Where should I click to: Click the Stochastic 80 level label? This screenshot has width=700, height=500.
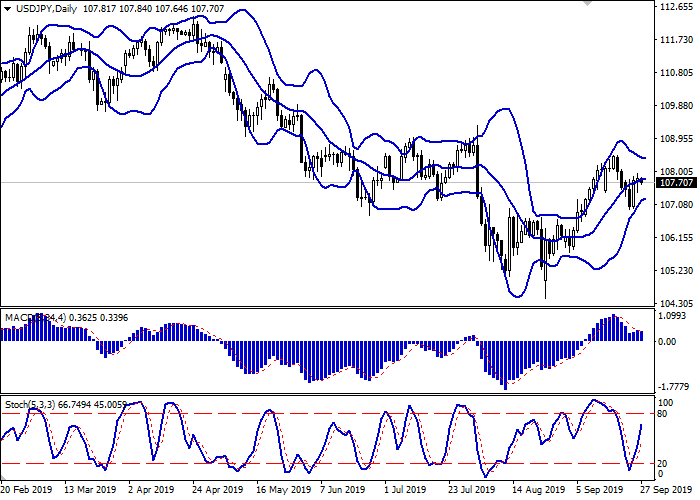coord(662,413)
